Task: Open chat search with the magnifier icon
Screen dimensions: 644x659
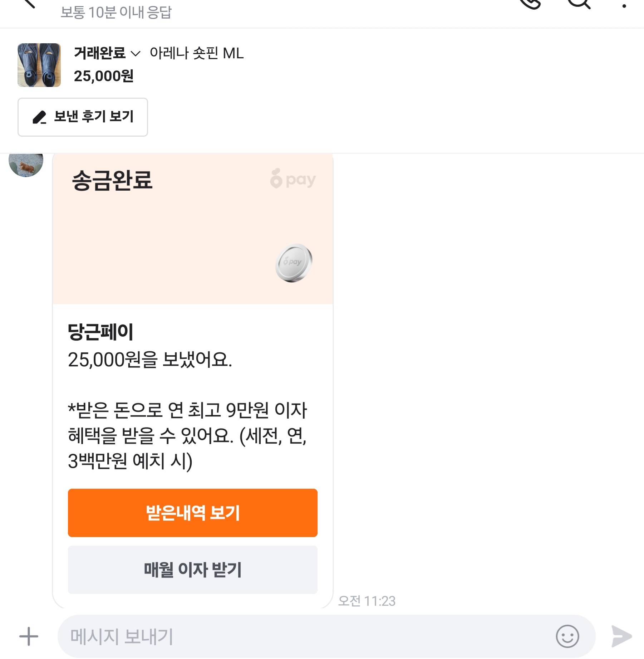Action: pyautogui.click(x=579, y=4)
